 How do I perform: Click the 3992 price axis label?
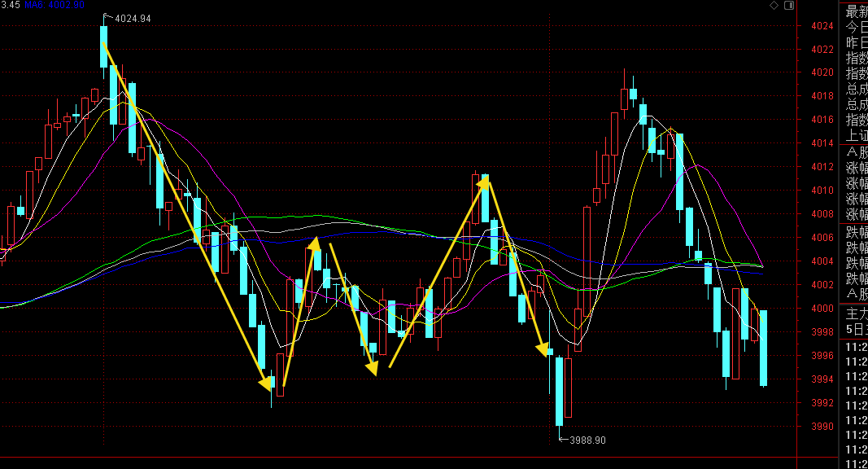(822, 403)
